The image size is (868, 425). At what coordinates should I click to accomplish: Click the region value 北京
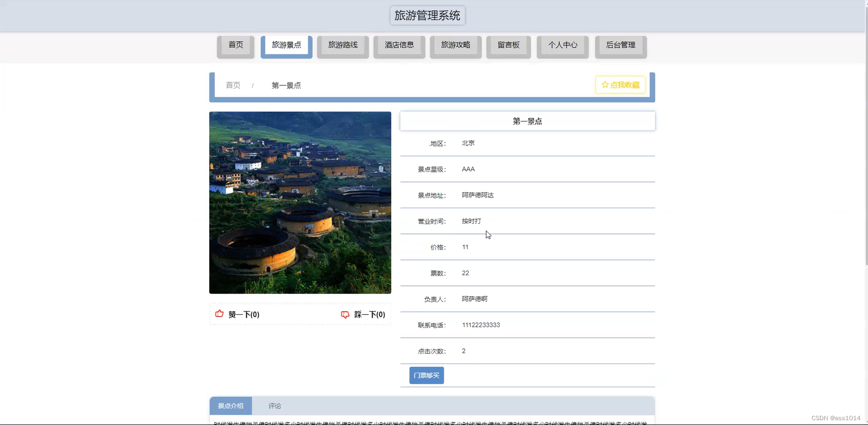(468, 143)
